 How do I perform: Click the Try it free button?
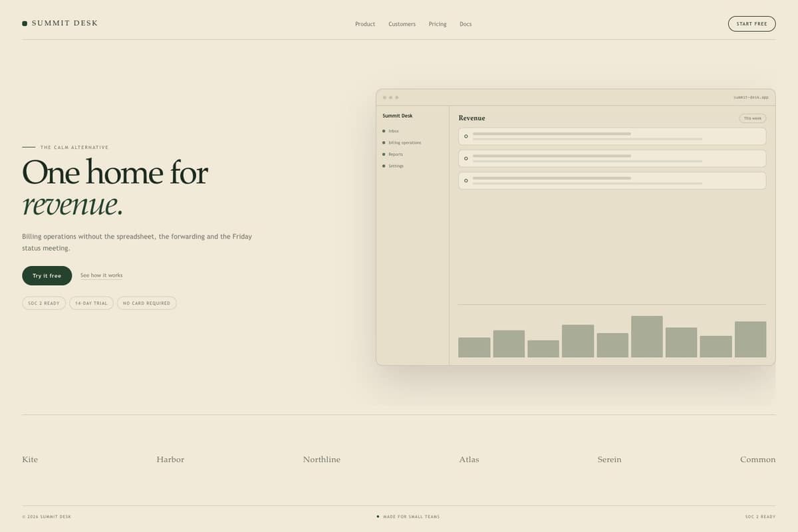(47, 275)
